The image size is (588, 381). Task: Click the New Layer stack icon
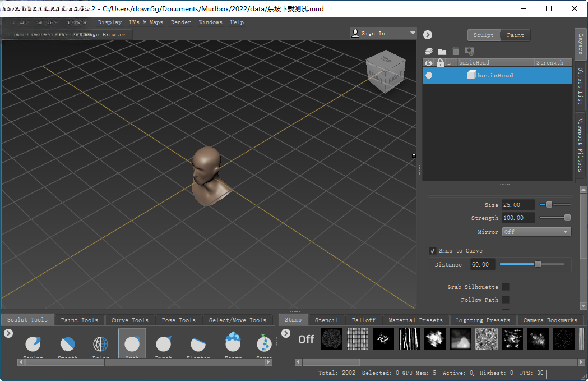tap(429, 51)
